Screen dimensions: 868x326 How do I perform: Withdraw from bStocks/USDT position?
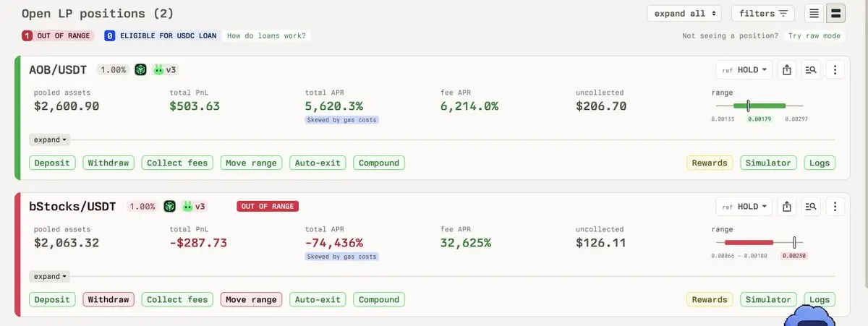[x=109, y=299]
